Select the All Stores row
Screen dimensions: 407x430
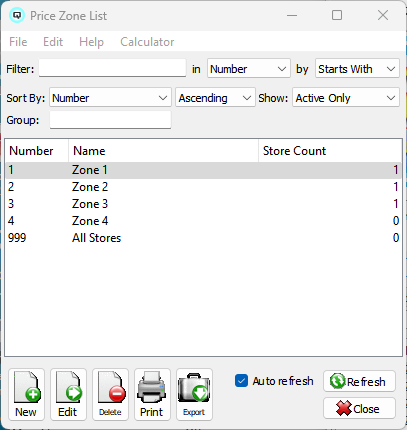click(x=203, y=238)
